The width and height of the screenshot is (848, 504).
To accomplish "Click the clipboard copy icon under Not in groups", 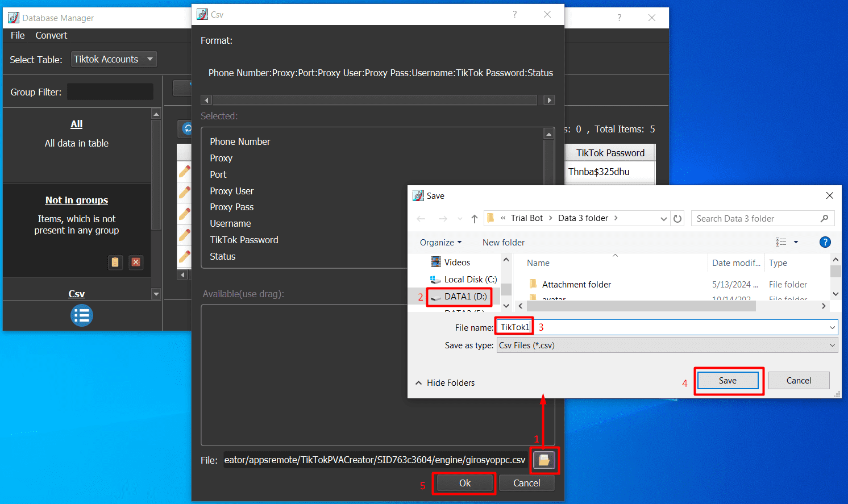I will pos(115,262).
